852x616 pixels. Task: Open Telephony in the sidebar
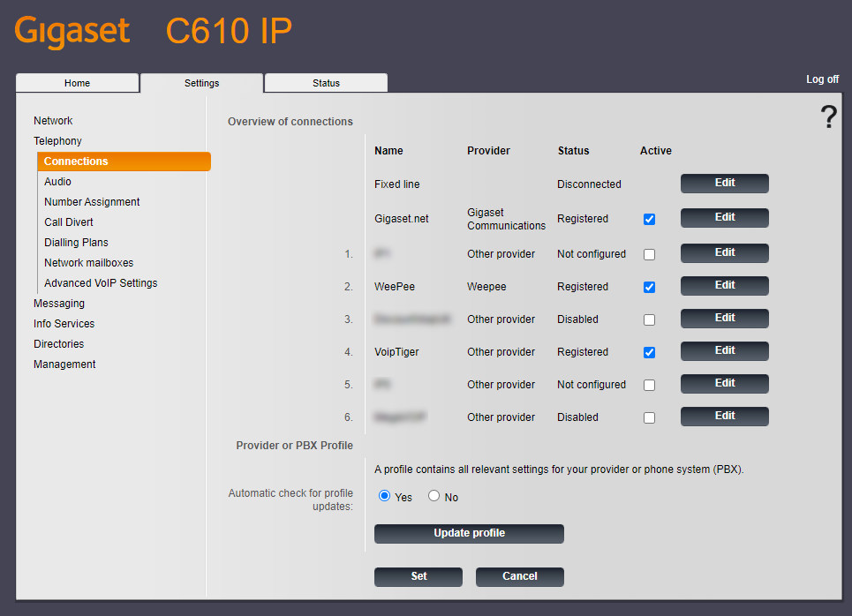point(57,140)
